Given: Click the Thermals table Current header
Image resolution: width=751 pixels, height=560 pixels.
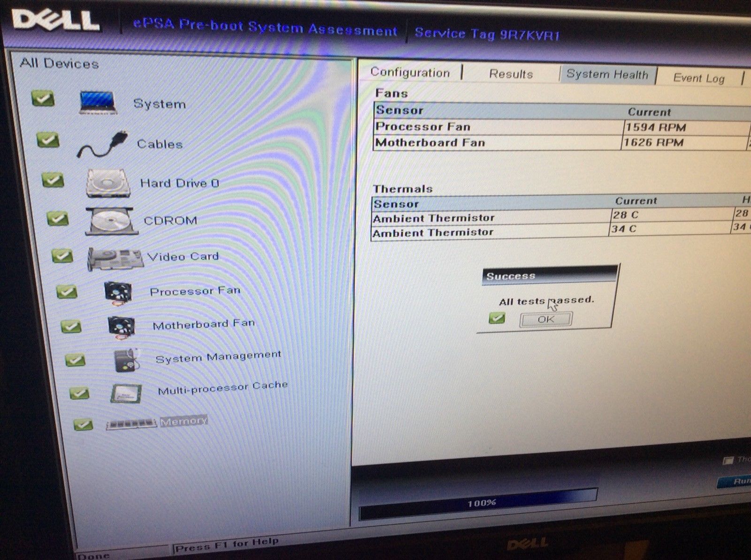Looking at the screenshot, I should tap(636, 201).
